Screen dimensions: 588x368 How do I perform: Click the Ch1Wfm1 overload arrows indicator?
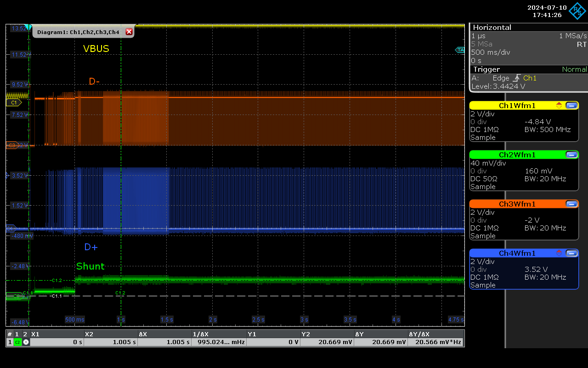[559, 105]
